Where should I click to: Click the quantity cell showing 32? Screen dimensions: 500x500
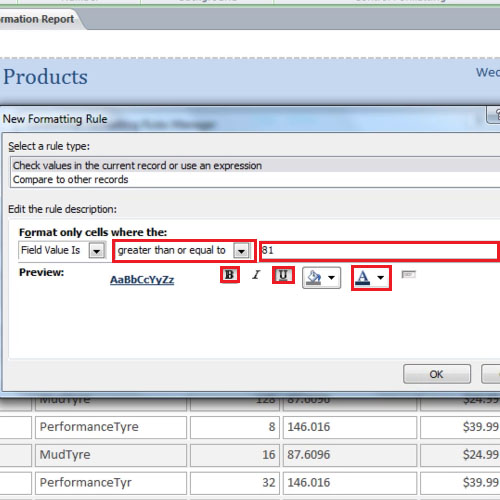[235, 482]
